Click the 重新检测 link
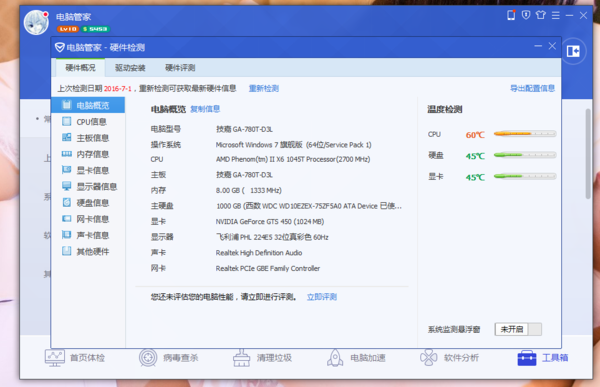Image resolution: width=600 pixels, height=387 pixels. pos(264,88)
